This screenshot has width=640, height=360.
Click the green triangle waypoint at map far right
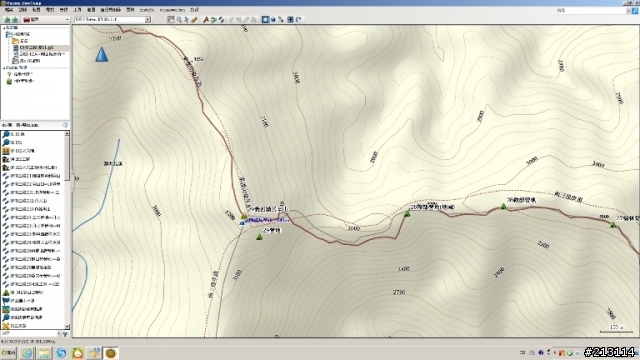pyautogui.click(x=613, y=224)
